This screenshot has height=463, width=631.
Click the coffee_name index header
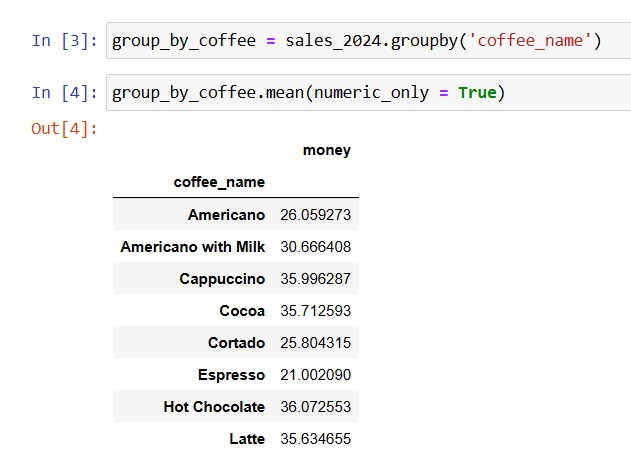(219, 182)
